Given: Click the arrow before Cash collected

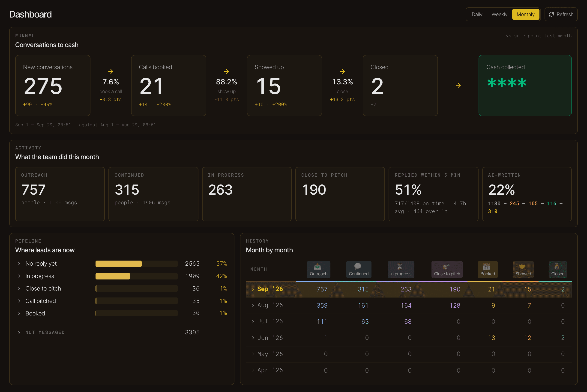Looking at the screenshot, I should 458,86.
